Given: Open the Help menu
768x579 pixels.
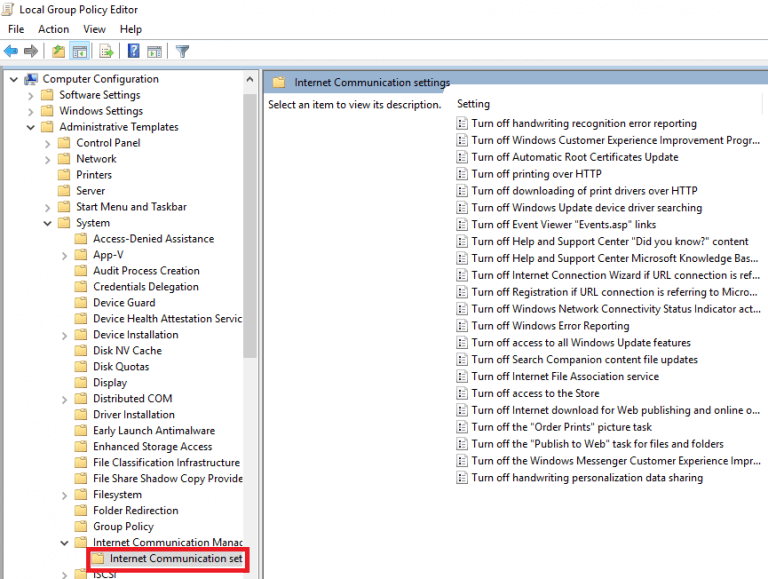Looking at the screenshot, I should pyautogui.click(x=131, y=29).
